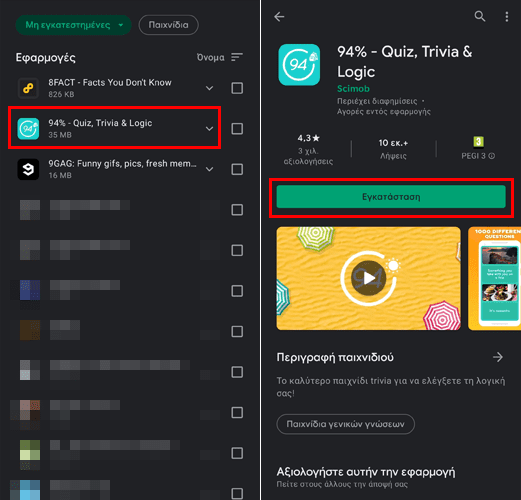Viewport: 521px width, 500px height.
Task: Play the 94% promo video
Action: (368, 278)
